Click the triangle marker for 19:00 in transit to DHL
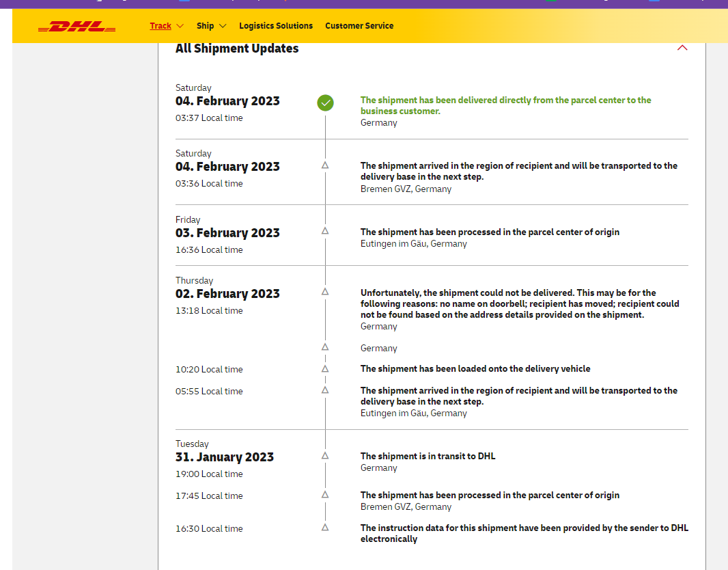728x570 pixels. pos(325,456)
